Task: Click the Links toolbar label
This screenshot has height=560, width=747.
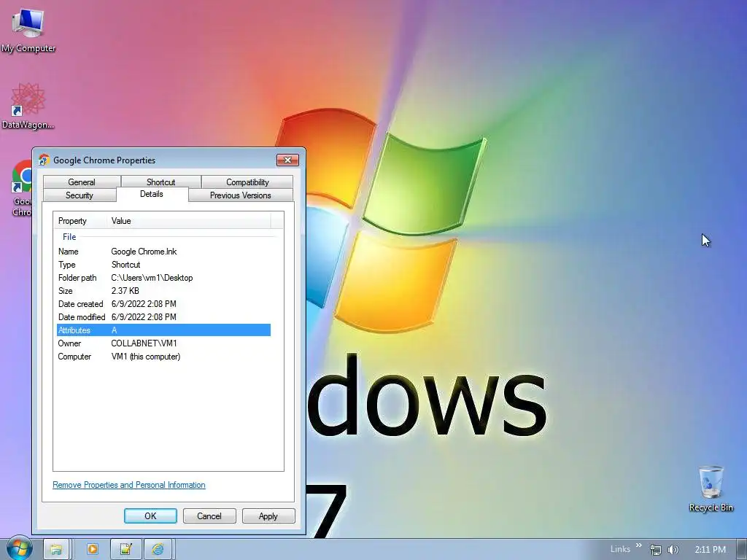Action: point(620,549)
